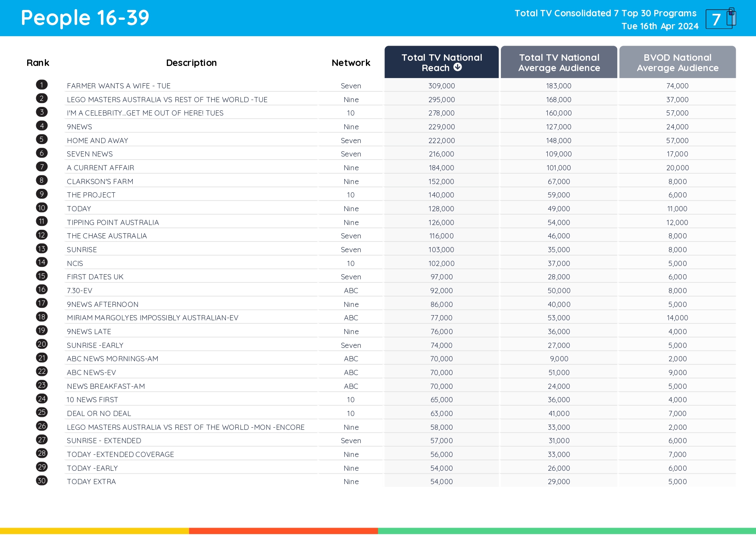Toggle sorting on BVOD National Average Audience header
This screenshot has height=535, width=756.
pos(677,62)
